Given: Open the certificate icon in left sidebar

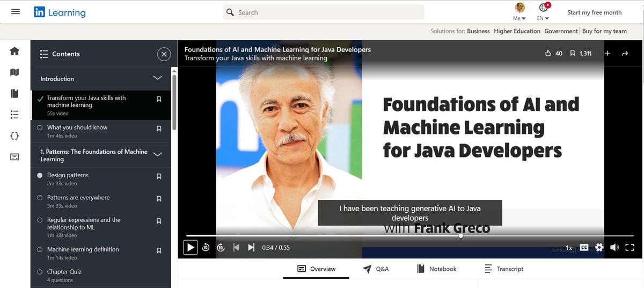Looking at the screenshot, I should click(x=14, y=157).
